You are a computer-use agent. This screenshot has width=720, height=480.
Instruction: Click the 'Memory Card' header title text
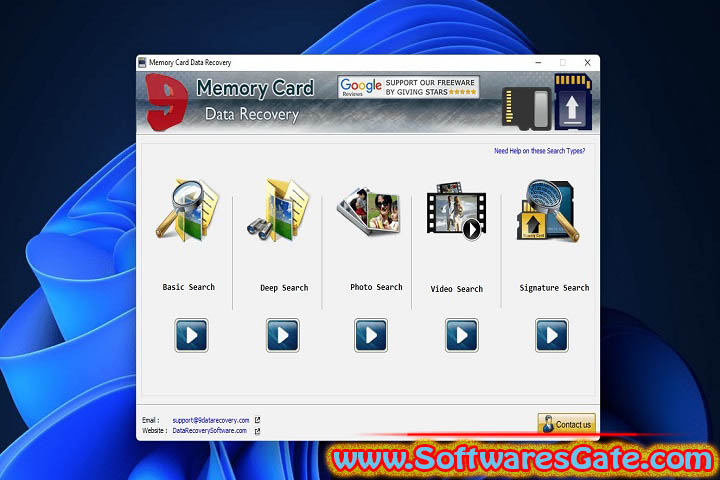coord(255,88)
